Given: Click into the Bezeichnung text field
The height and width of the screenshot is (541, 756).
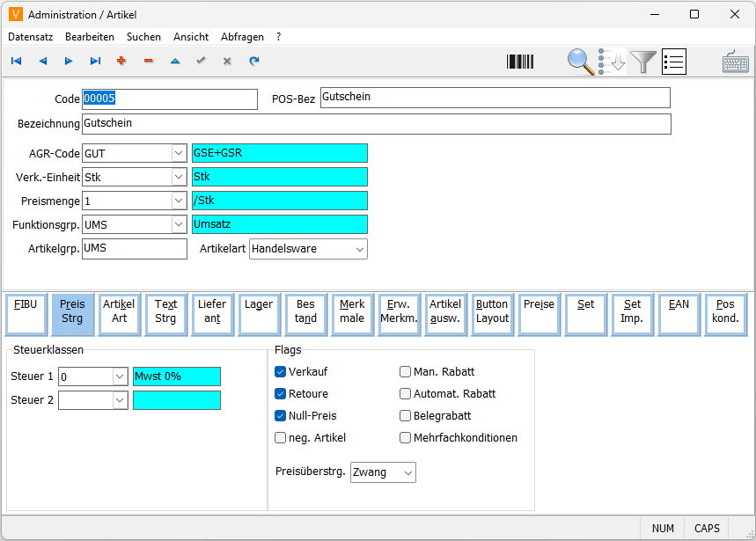Looking at the screenshot, I should [376, 124].
